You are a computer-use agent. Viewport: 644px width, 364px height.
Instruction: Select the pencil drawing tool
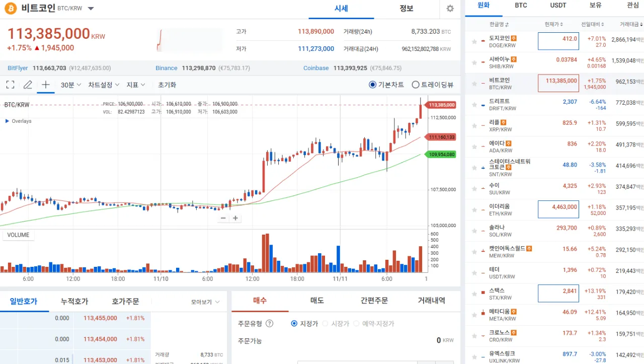click(x=28, y=85)
